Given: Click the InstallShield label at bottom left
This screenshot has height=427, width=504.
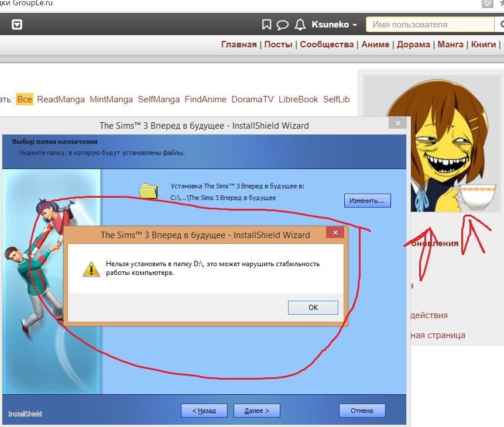Looking at the screenshot, I should click(x=25, y=414).
